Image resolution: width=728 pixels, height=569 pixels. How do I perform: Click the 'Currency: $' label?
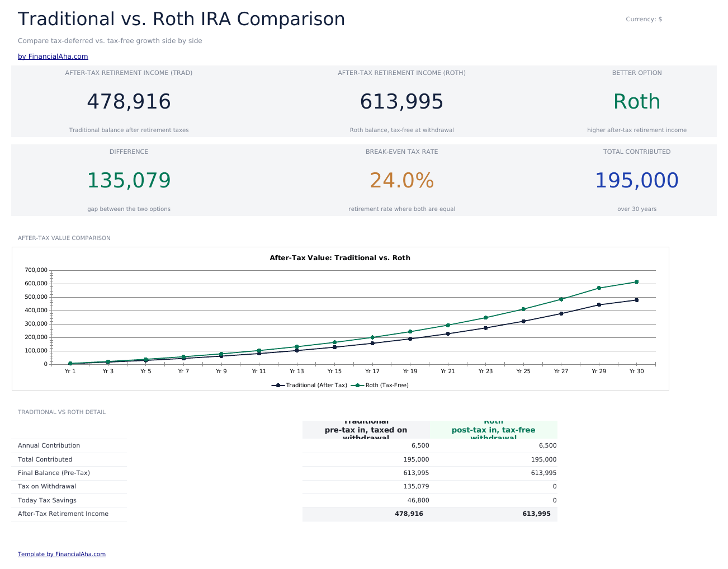[x=644, y=19]
